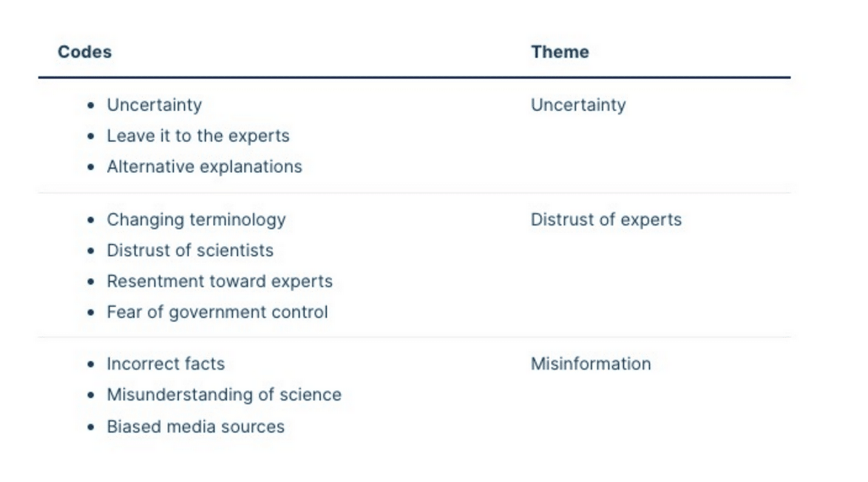Click Resentment toward experts item

click(220, 282)
